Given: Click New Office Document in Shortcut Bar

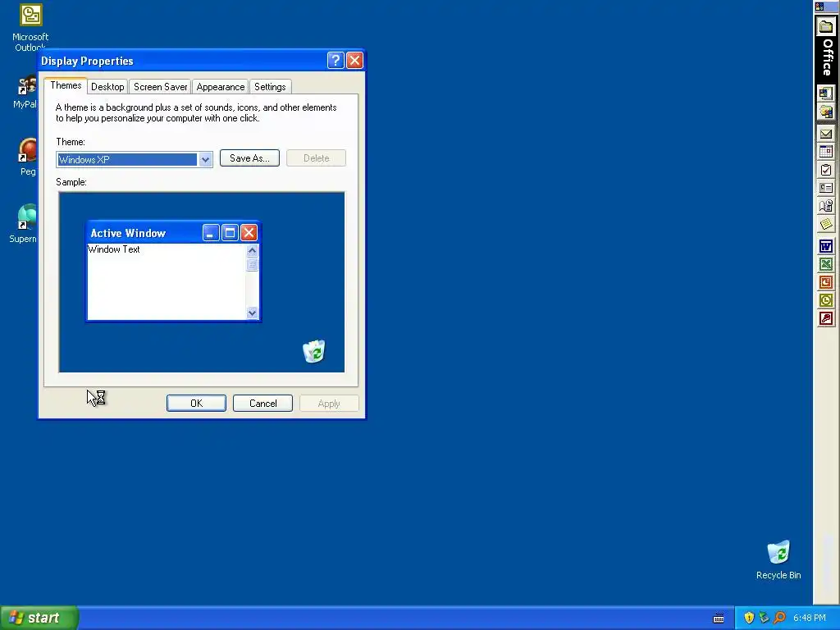Looking at the screenshot, I should [826, 94].
